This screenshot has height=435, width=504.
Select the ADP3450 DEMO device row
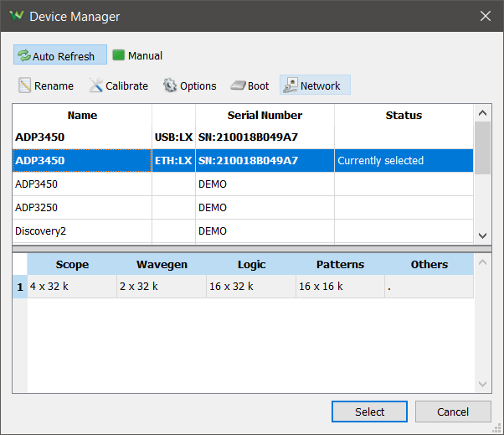point(243,184)
